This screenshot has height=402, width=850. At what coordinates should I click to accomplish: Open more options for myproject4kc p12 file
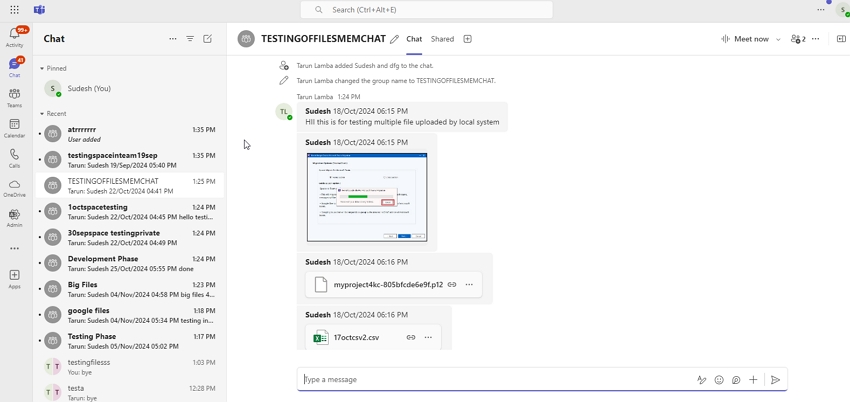pyautogui.click(x=469, y=284)
